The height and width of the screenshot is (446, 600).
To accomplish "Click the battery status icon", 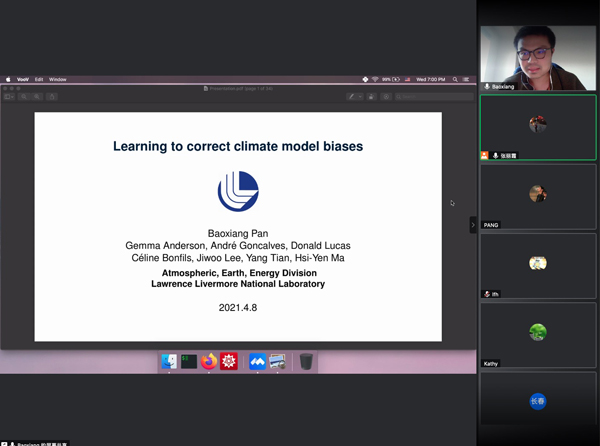I will [x=396, y=80].
